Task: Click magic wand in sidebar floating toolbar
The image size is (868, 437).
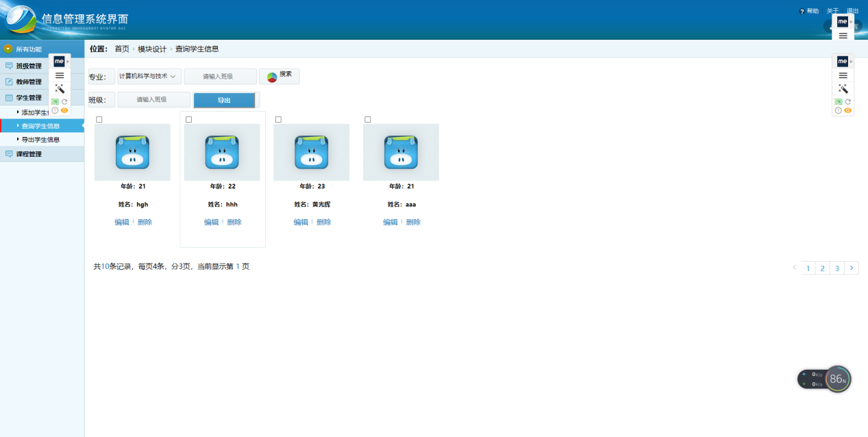Action: 60,89
